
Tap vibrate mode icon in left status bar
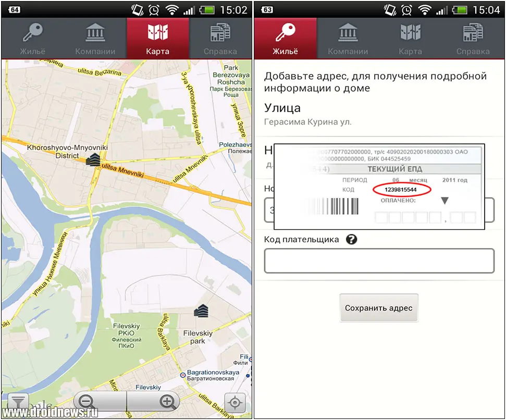tap(138, 10)
